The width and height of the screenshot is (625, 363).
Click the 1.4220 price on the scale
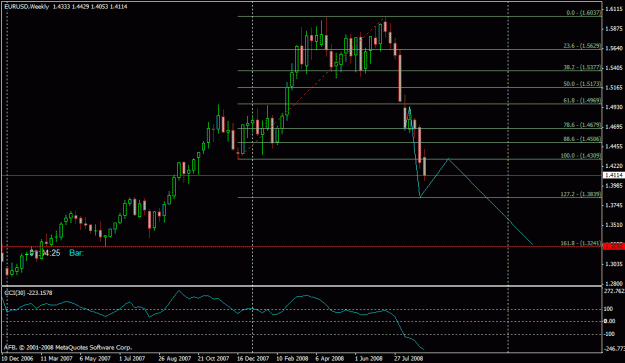pos(614,166)
